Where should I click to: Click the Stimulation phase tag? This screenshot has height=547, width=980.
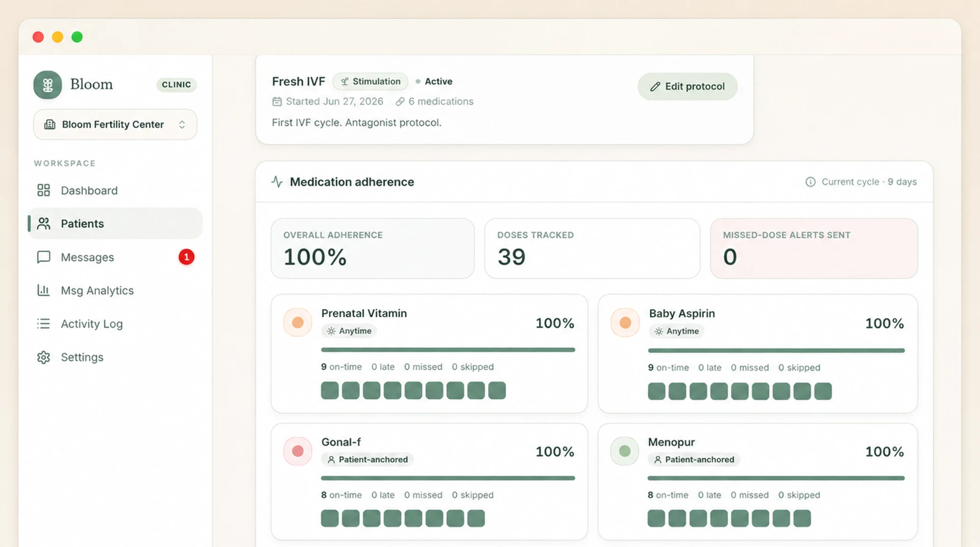point(371,82)
